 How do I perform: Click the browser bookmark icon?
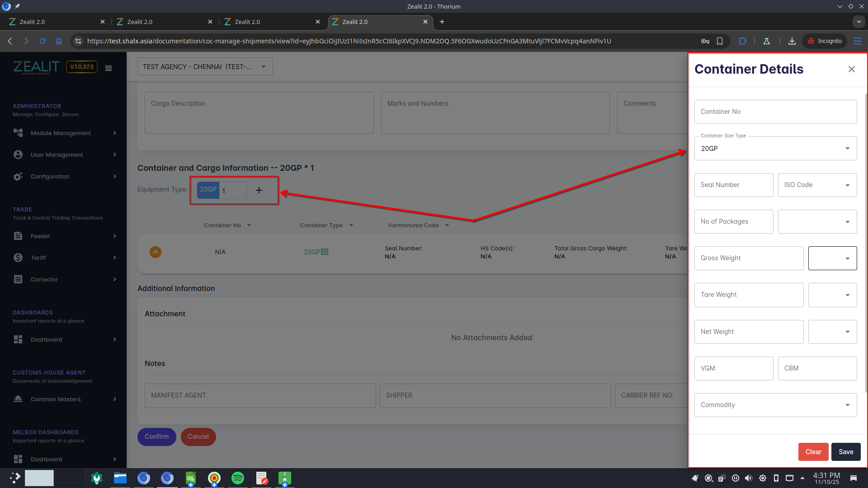(720, 41)
